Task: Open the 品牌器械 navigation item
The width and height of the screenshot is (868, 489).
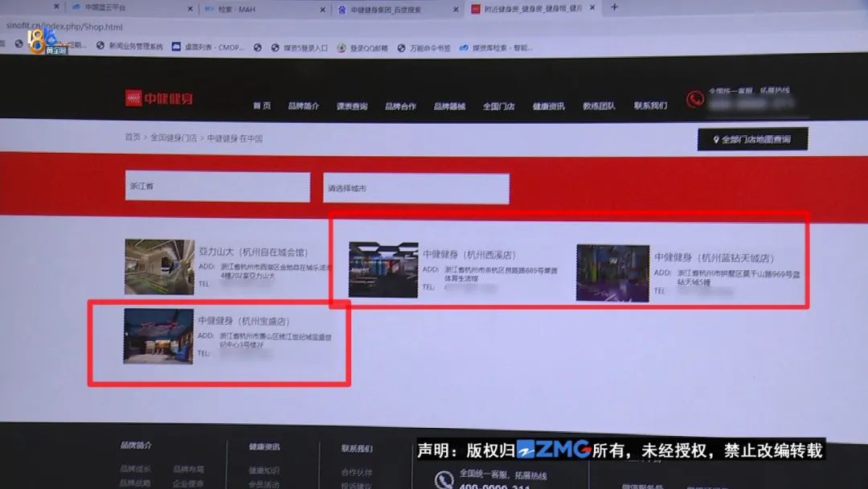Action: pos(449,106)
